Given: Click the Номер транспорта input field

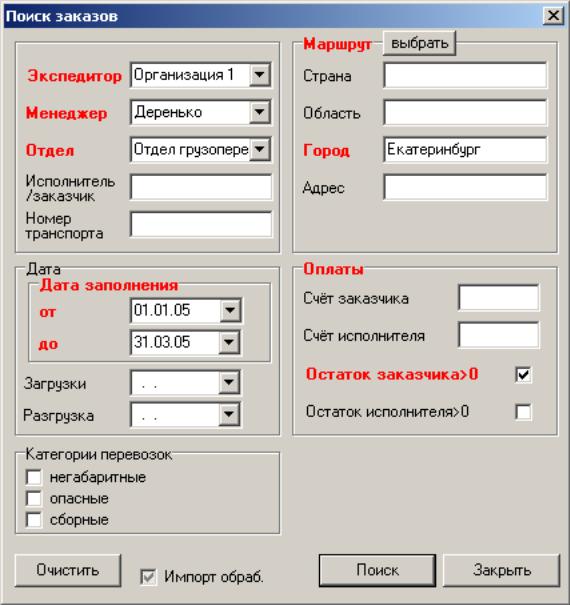Looking at the screenshot, I should click(x=201, y=224).
